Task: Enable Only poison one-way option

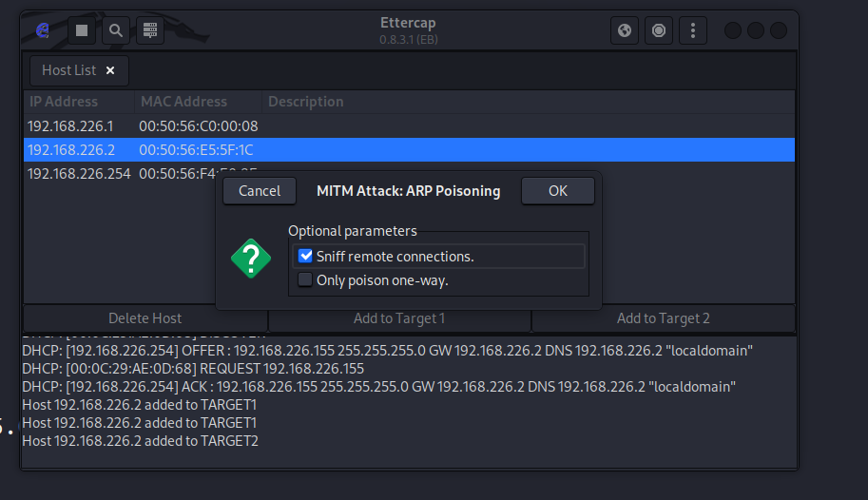Action: 305,280
